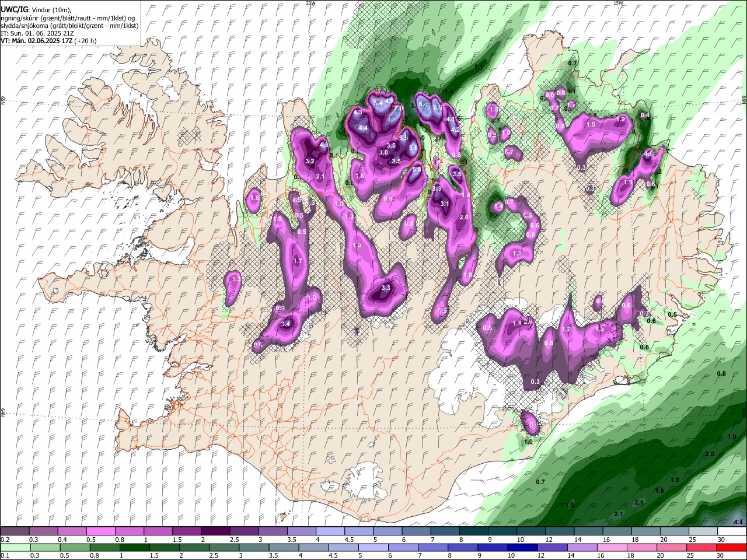Select the 0.5 green swatch in the lower legend row

(75, 547)
